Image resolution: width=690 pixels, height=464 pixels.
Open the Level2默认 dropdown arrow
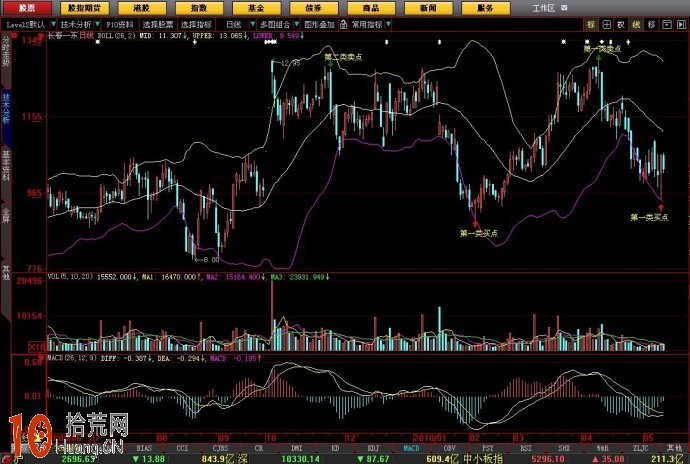(53, 25)
